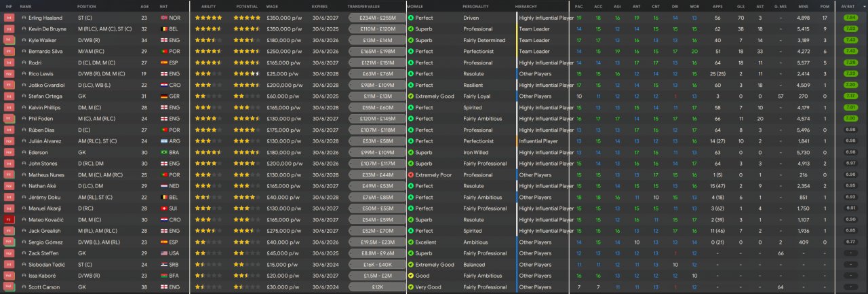Screen dimensions: 868x294
Task: Click Rúben Dias's Professional personality text
Action: (478, 130)
